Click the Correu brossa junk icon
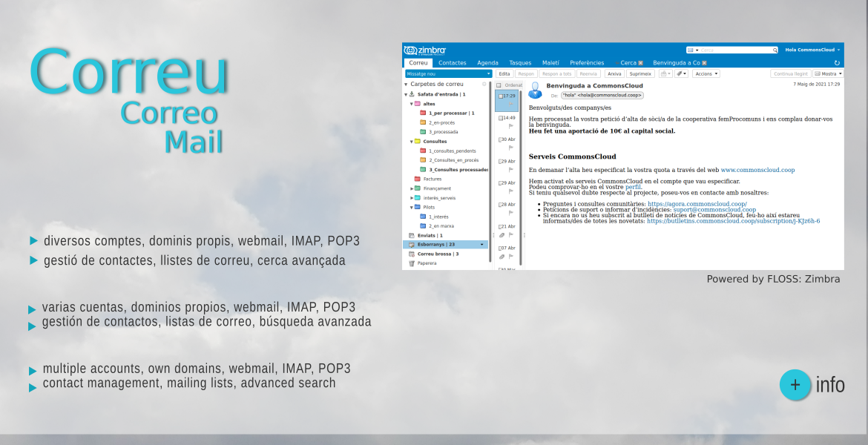The height and width of the screenshot is (445, 868). click(x=411, y=254)
